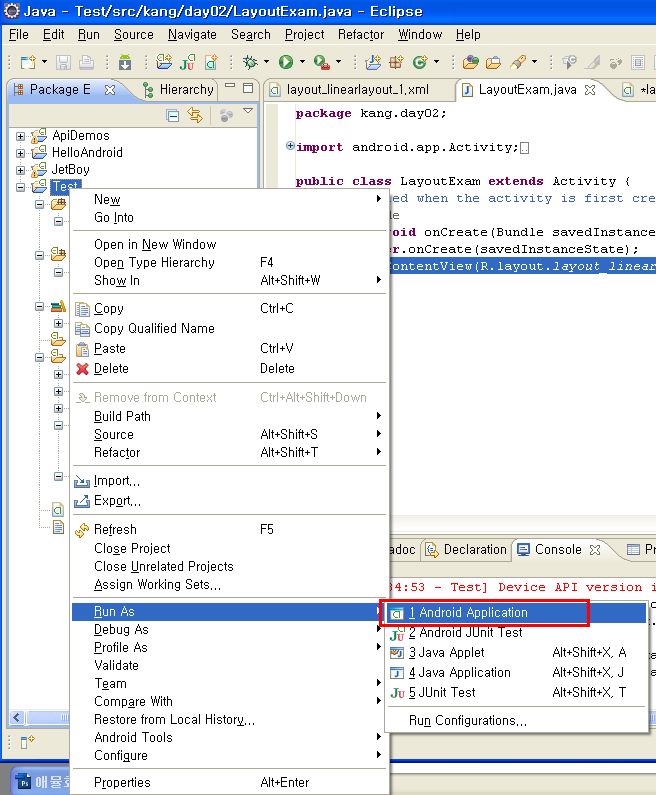Click Import... in context menu
Viewport: 656px width, 795px height.
point(229,481)
